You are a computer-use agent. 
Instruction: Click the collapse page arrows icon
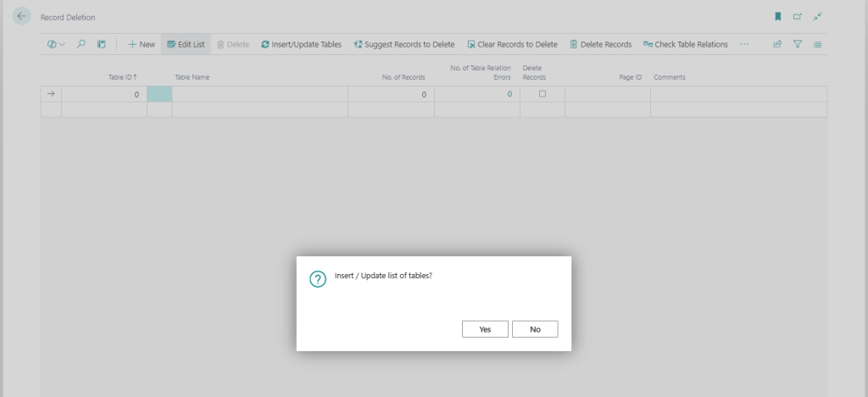817,17
